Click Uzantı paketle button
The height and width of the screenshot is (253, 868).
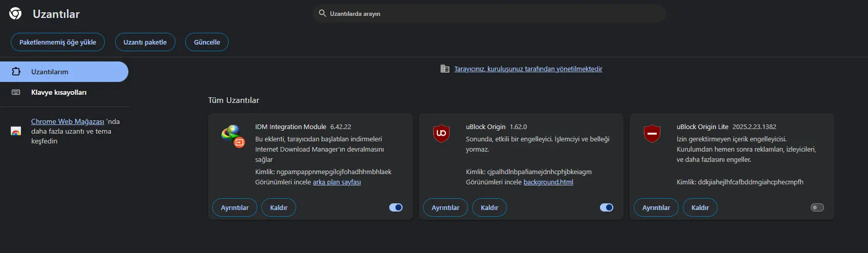pos(145,42)
